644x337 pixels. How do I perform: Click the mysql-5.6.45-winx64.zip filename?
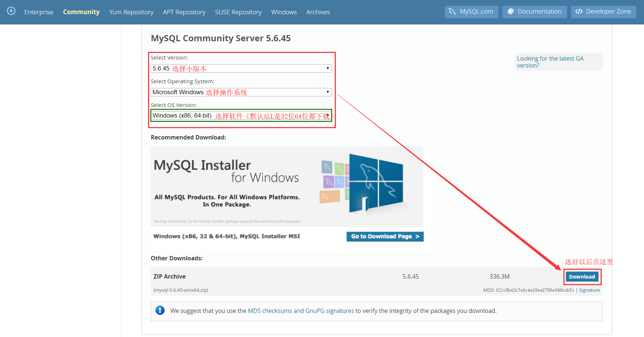point(181,290)
